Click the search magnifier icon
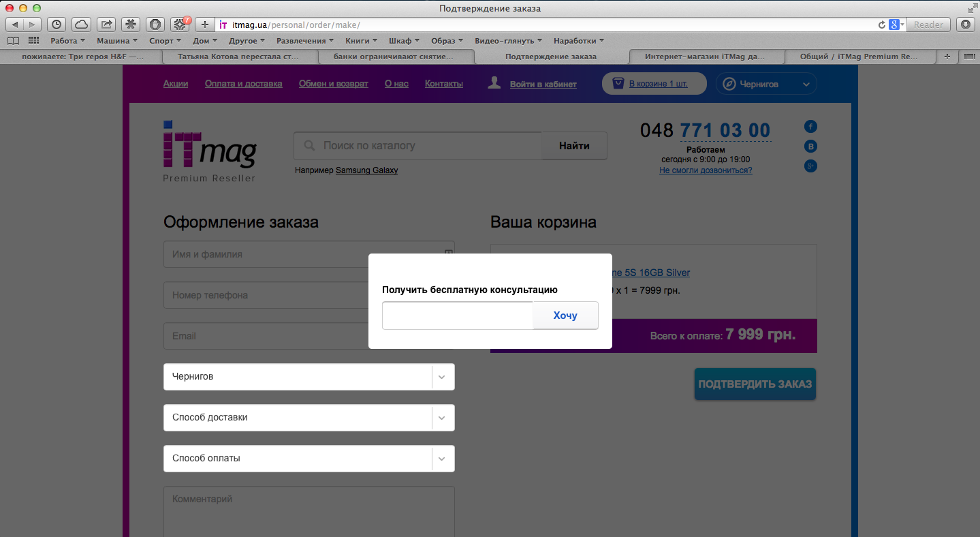 (x=310, y=145)
